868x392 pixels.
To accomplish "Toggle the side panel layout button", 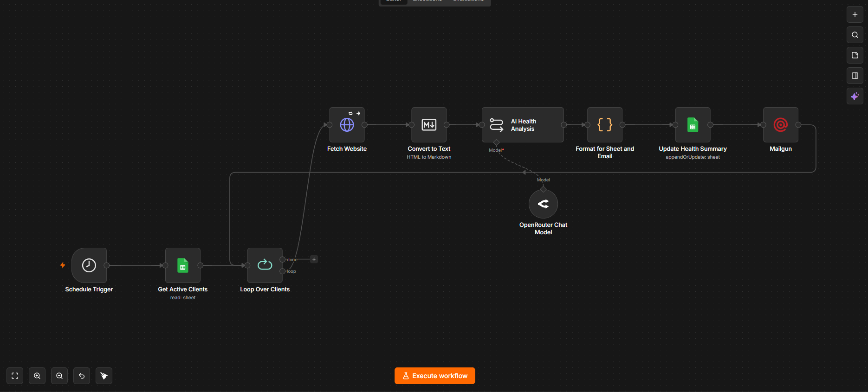I will 855,76.
